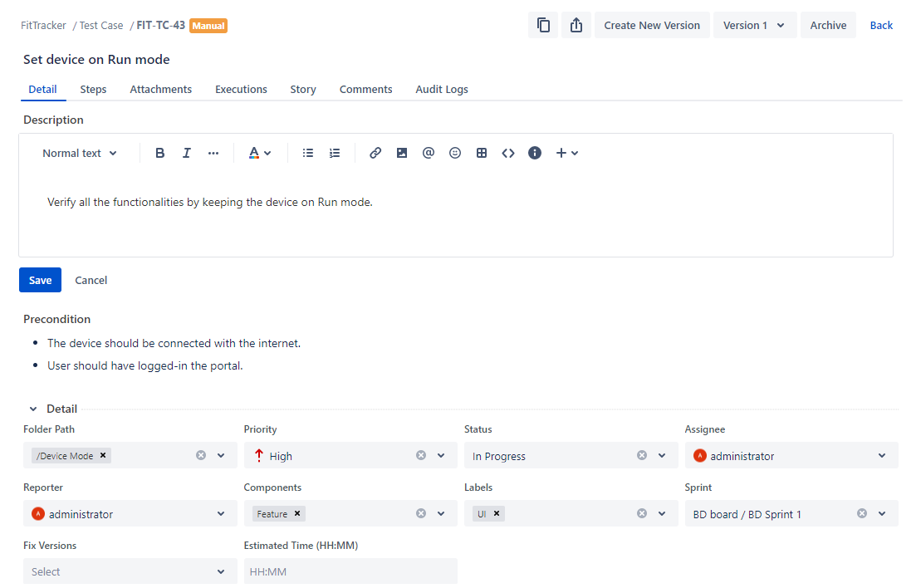Remove the /Device Mode folder path chip

[x=103, y=455]
